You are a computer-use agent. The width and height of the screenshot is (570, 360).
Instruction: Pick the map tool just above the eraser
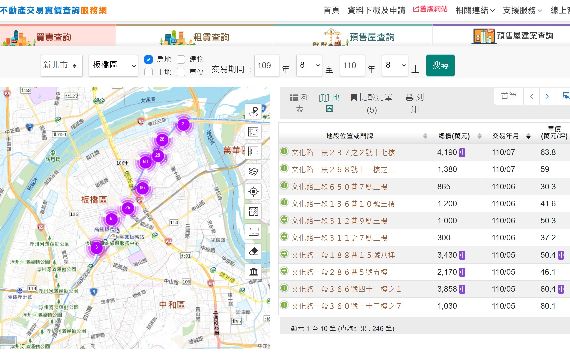(x=253, y=231)
